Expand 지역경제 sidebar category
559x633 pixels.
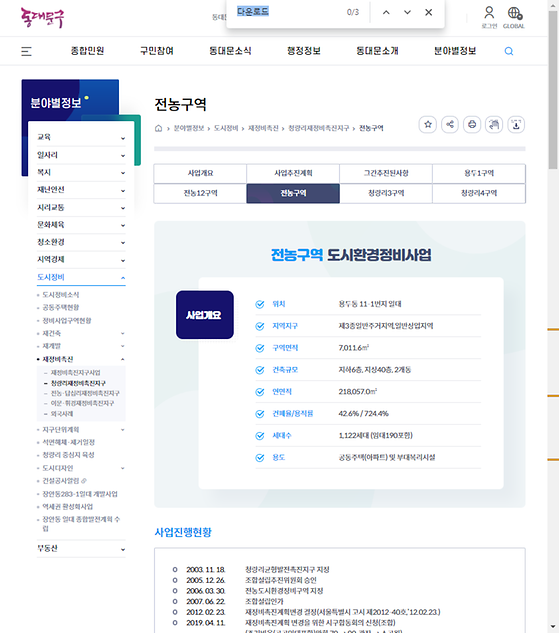(81, 260)
